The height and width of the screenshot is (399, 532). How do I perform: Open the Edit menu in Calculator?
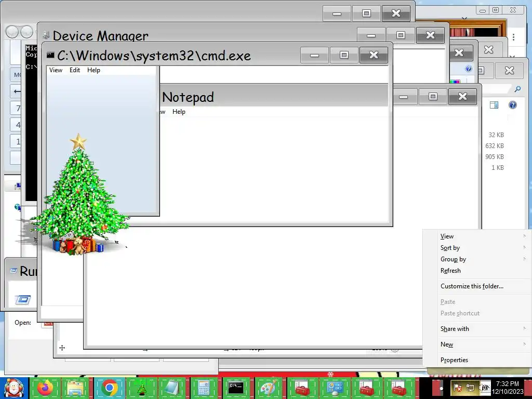(75, 70)
